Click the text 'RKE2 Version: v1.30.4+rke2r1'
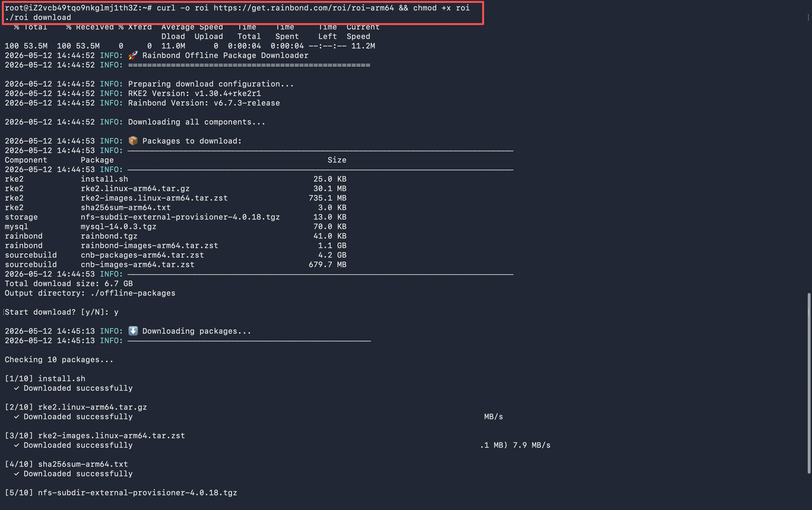The image size is (812, 510). click(194, 93)
